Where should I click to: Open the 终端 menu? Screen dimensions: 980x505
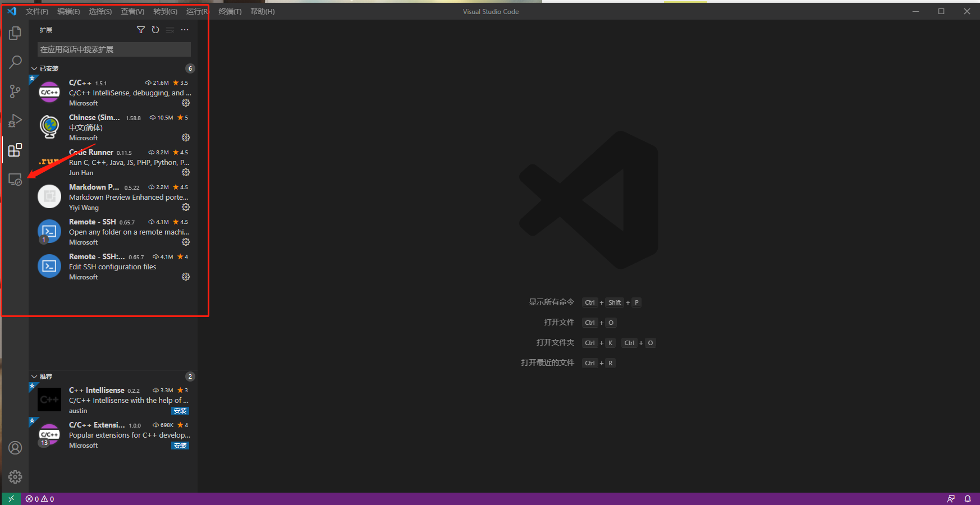[x=229, y=11]
